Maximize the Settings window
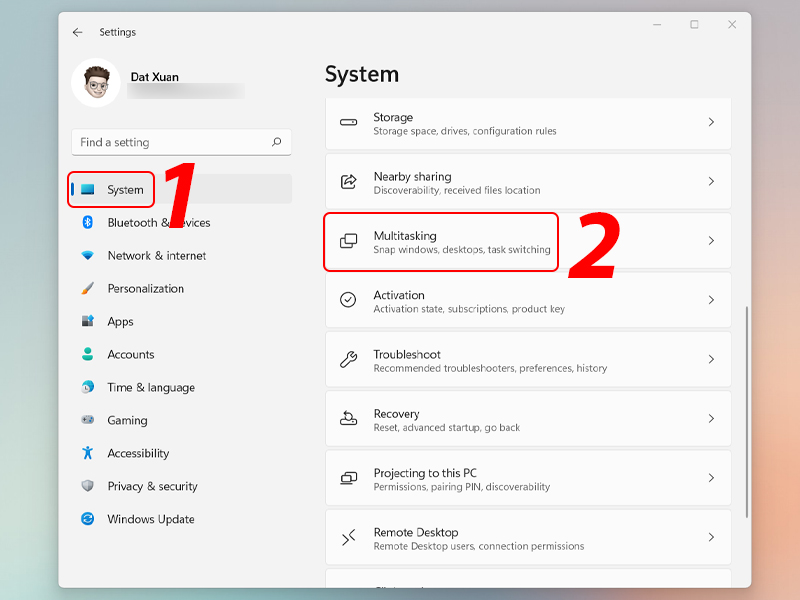 (694, 24)
